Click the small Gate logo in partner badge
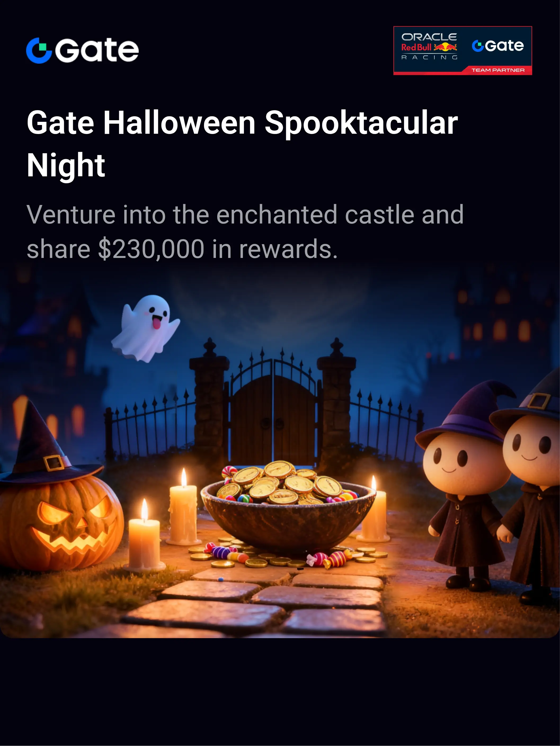This screenshot has width=560, height=746. (x=497, y=46)
